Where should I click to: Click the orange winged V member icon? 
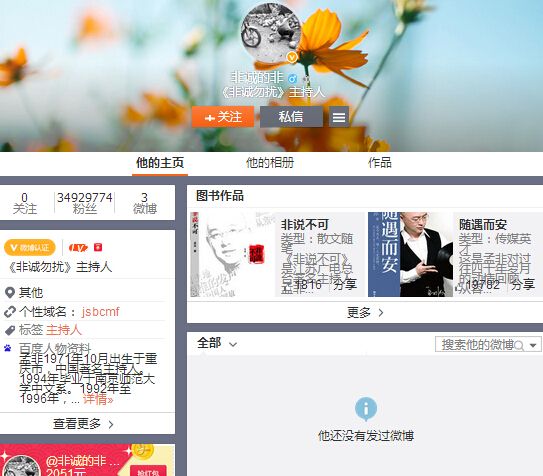point(78,247)
